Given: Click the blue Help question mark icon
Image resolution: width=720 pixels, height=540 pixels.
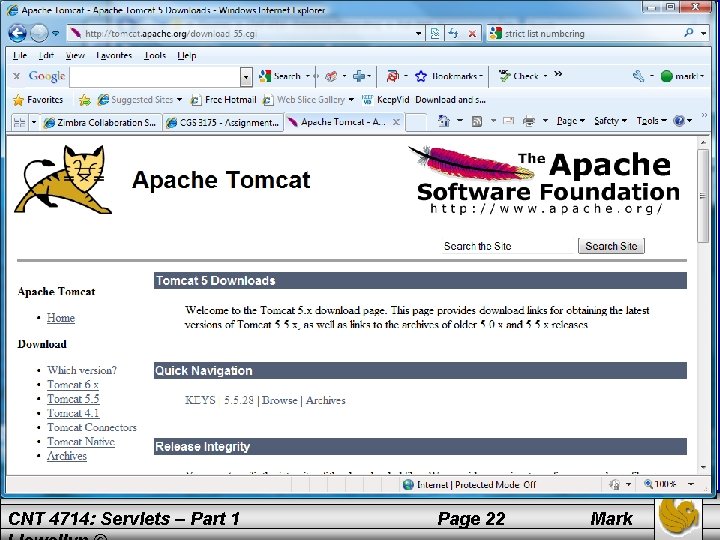Looking at the screenshot, I should click(x=679, y=121).
